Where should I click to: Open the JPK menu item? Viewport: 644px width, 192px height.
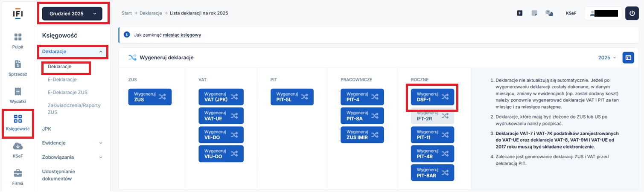coord(47,128)
